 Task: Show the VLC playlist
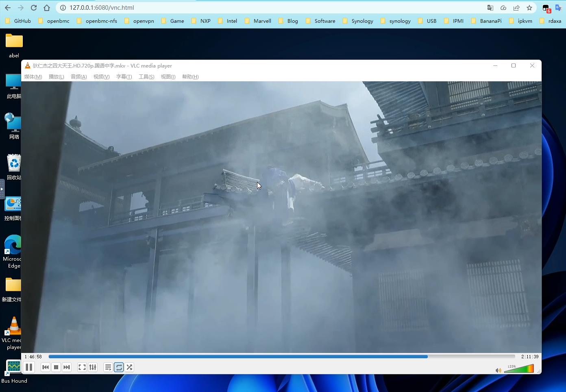(x=108, y=367)
